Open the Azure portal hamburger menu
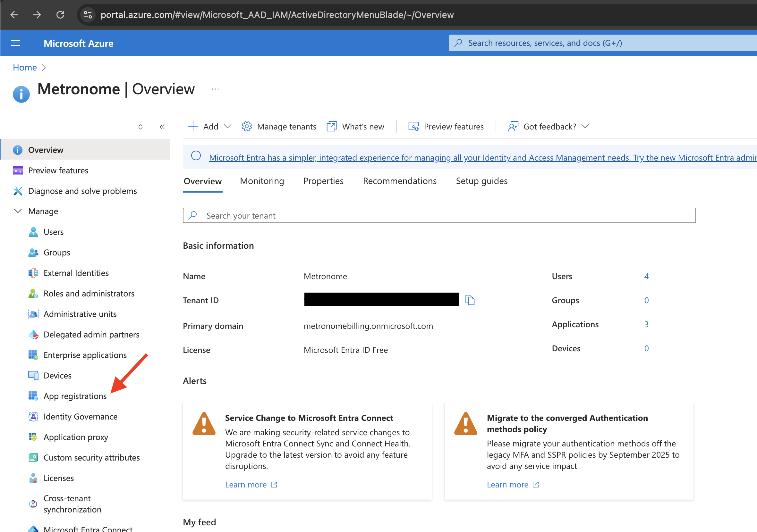Image resolution: width=757 pixels, height=532 pixels. tap(15, 43)
